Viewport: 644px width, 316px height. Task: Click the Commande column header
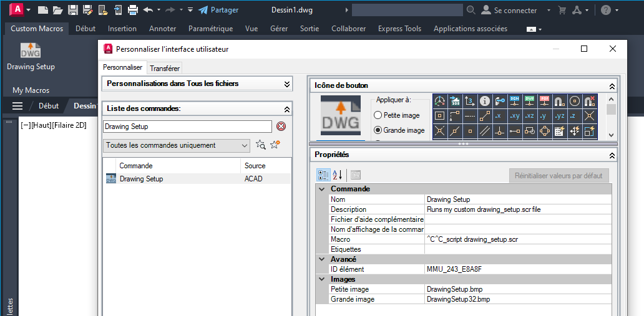pyautogui.click(x=178, y=166)
